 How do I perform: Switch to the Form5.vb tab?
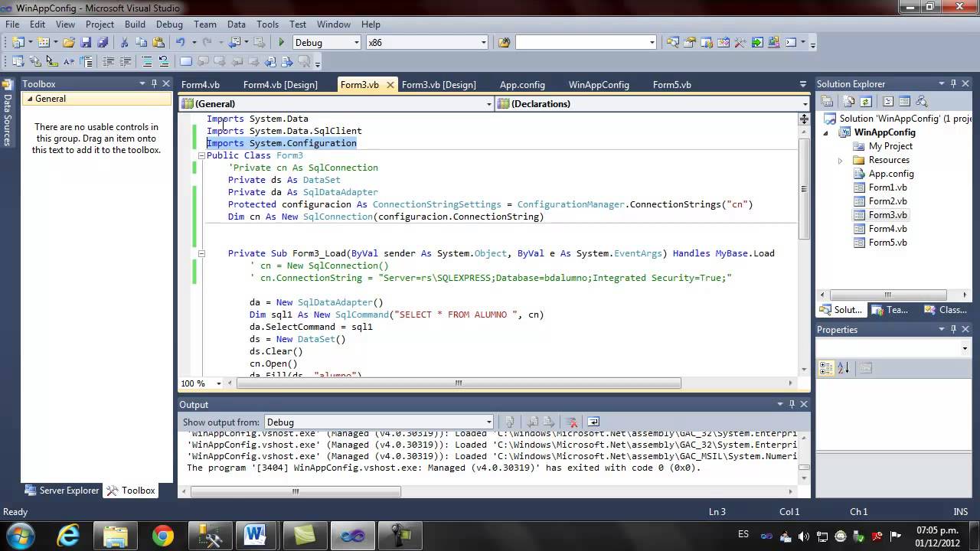[x=671, y=84]
